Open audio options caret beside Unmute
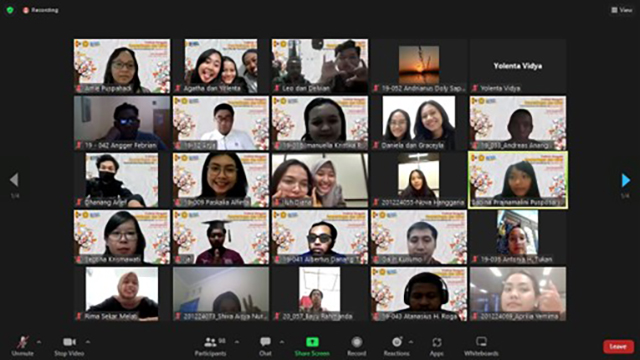This screenshot has width=640, height=360. 39,342
